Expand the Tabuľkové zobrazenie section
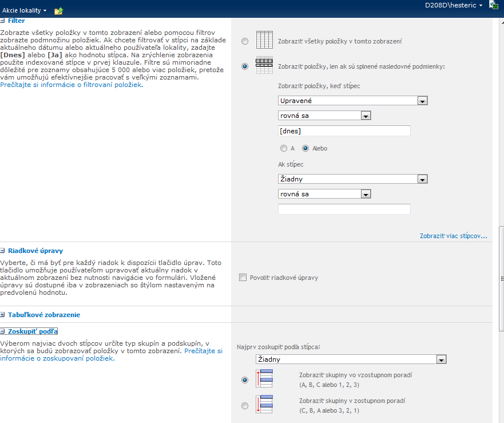Screen dimensions: 504x423 click(x=2, y=315)
